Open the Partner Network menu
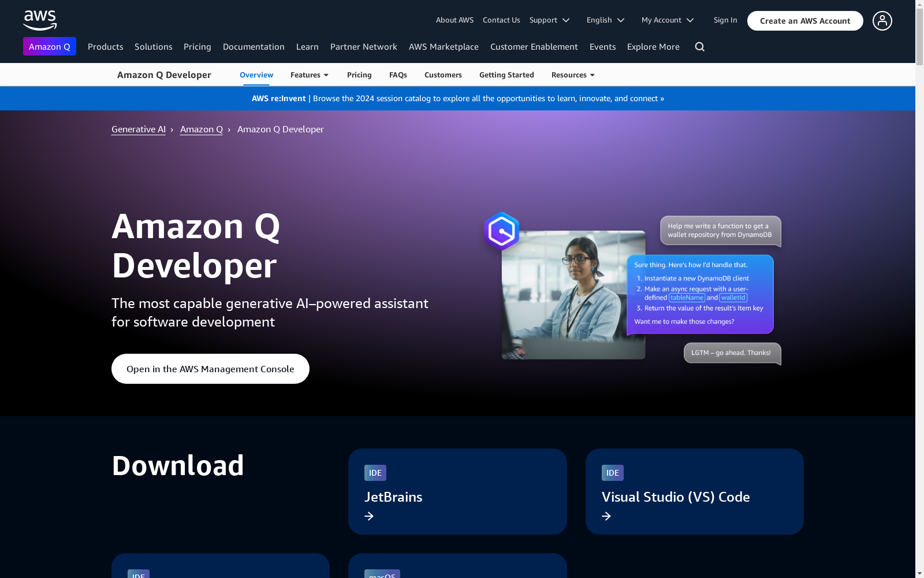 (x=364, y=47)
